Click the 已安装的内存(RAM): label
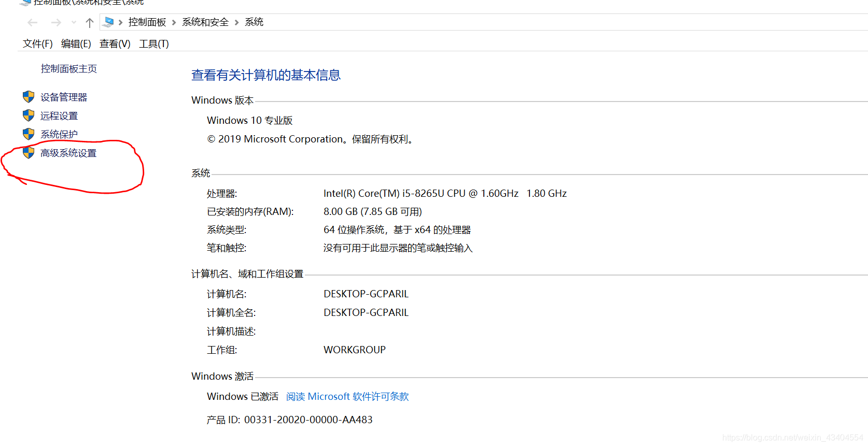This screenshot has width=868, height=447. tap(250, 211)
